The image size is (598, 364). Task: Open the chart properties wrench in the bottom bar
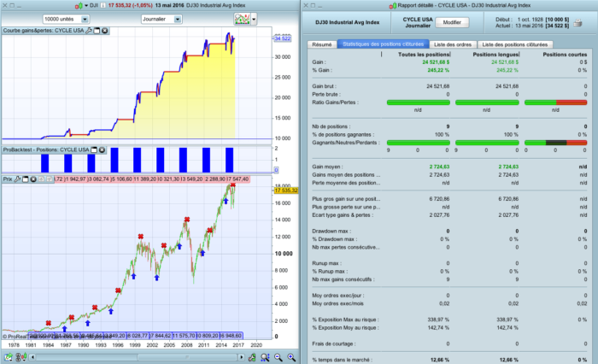(x=252, y=357)
